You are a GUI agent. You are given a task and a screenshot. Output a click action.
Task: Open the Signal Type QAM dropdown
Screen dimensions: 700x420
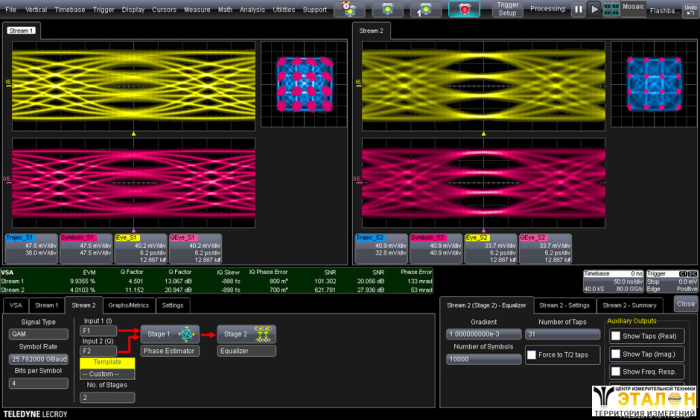coord(39,336)
